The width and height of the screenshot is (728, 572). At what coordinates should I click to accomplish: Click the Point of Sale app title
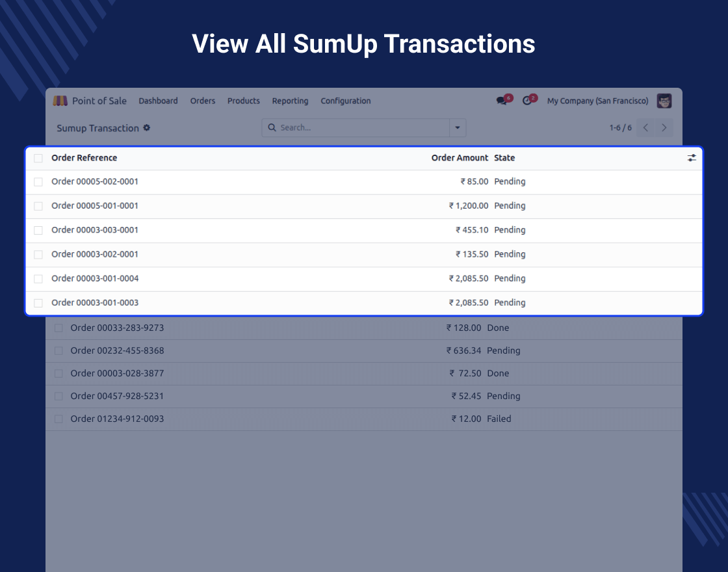point(99,101)
